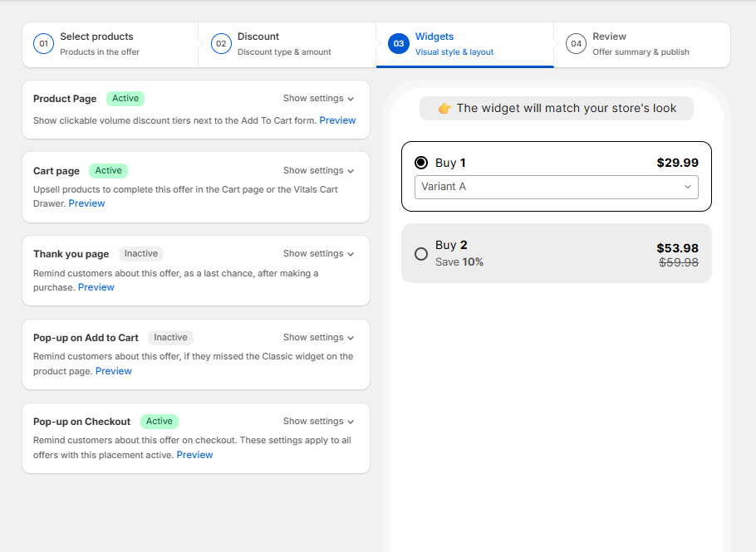The height and width of the screenshot is (552, 756).
Task: Go to step 01 Select products
Action: pos(110,44)
